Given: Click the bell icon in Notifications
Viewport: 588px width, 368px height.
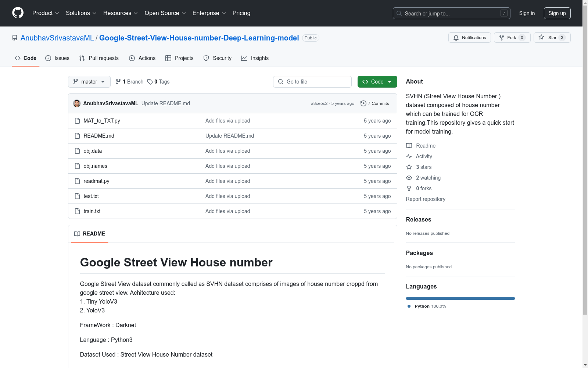Looking at the screenshot, I should (456, 38).
